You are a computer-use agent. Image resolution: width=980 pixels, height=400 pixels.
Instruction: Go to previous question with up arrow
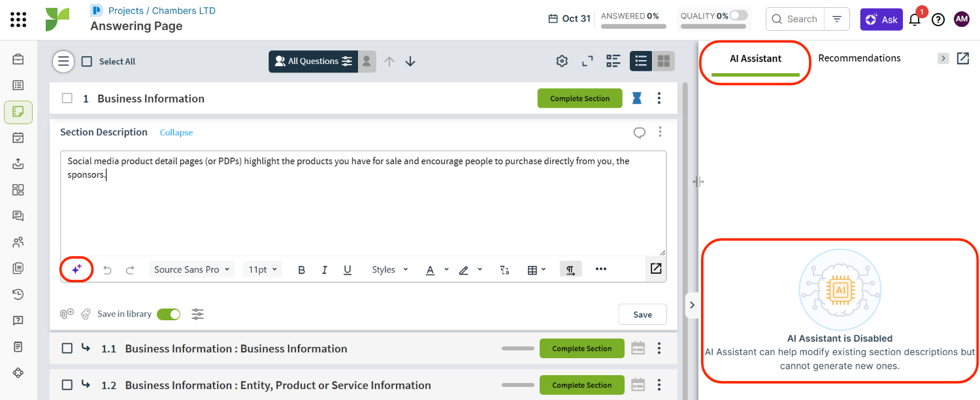click(389, 61)
